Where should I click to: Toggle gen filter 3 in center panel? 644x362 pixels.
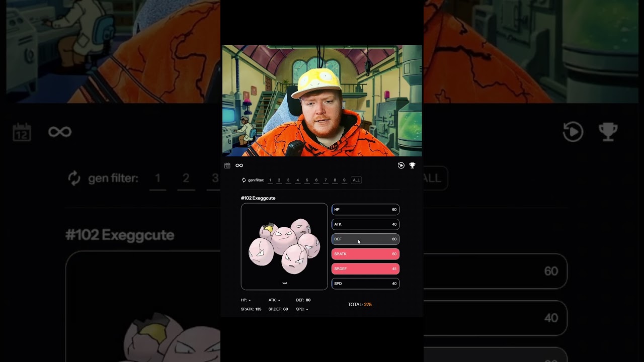(288, 180)
